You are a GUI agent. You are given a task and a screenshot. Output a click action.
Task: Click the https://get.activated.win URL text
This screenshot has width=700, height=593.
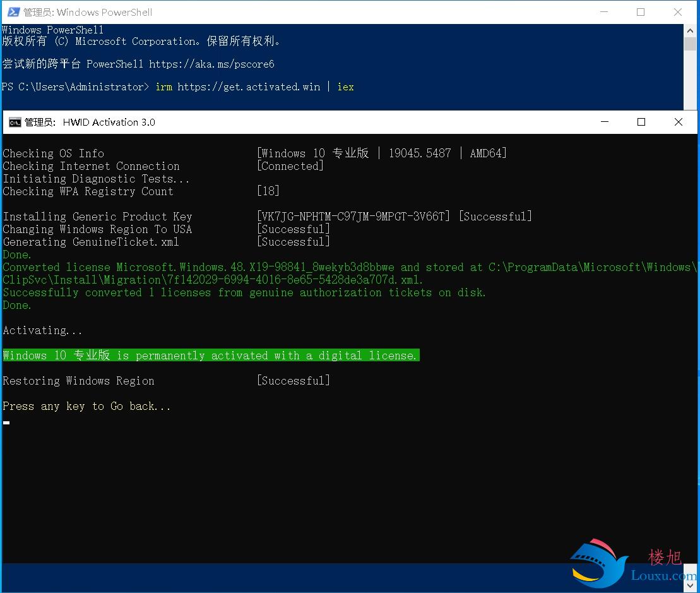click(249, 87)
